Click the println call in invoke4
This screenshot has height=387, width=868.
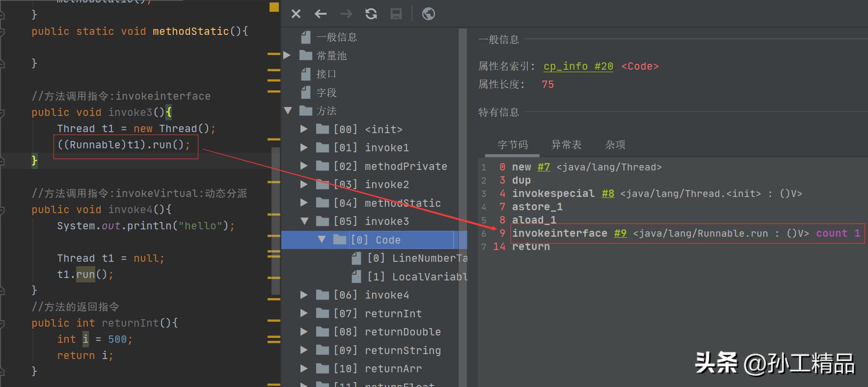tap(149, 226)
